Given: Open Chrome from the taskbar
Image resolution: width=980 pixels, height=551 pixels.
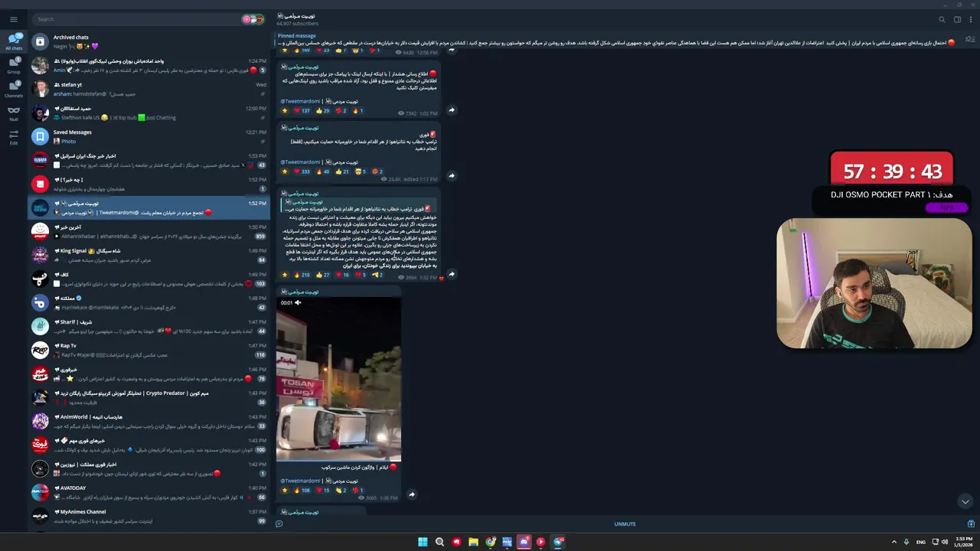Looking at the screenshot, I should click(490, 542).
